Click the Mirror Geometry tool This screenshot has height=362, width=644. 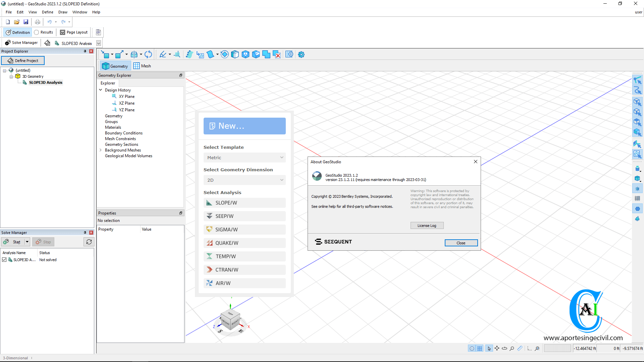point(134,54)
